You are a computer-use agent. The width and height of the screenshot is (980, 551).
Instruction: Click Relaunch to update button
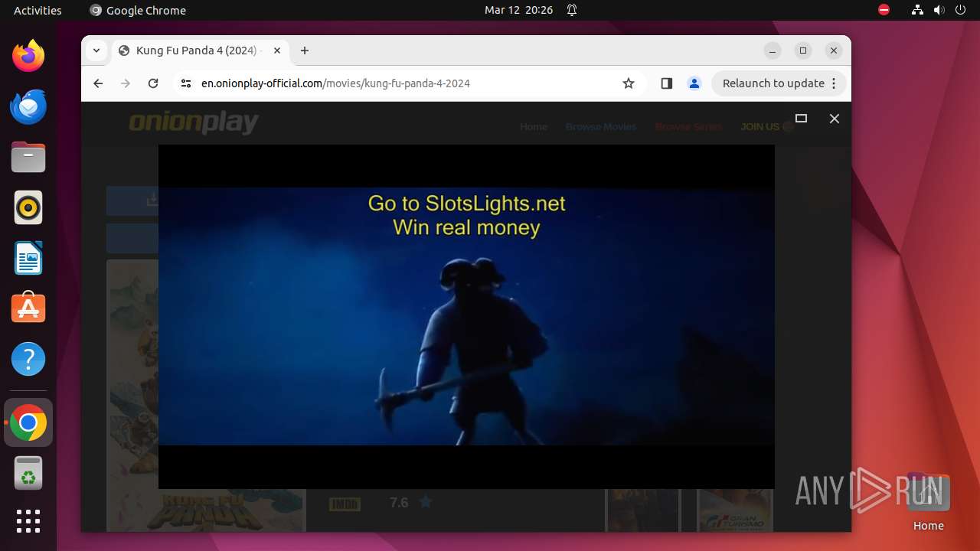[773, 83]
